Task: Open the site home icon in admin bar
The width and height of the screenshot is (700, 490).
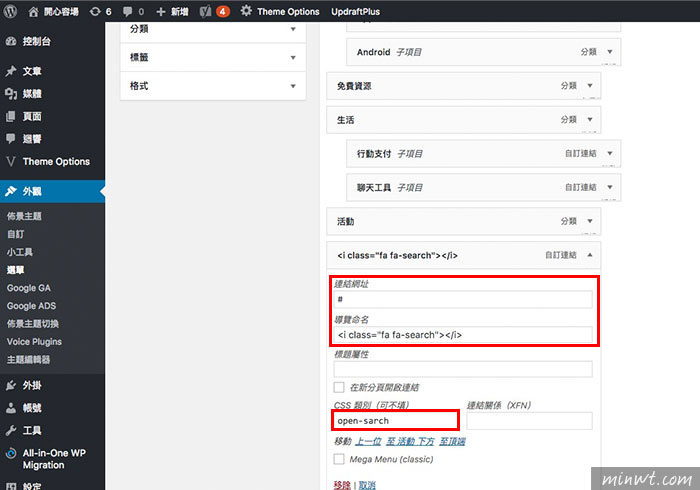Action: coord(33,12)
